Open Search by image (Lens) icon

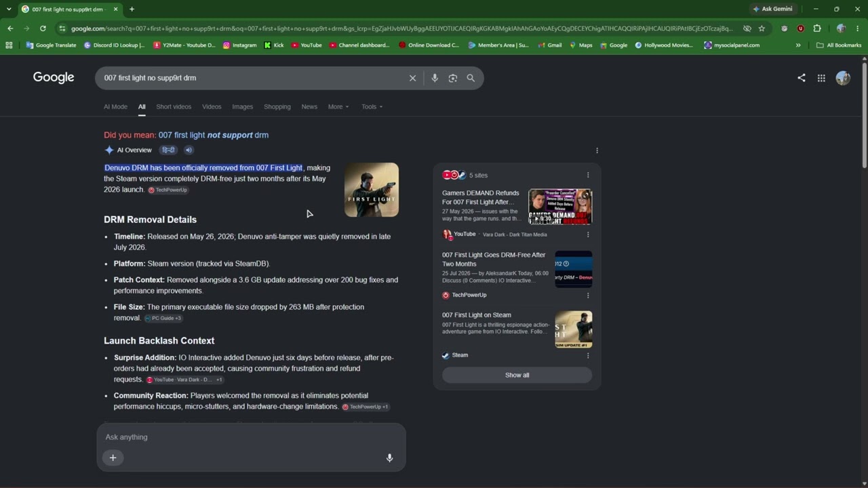pyautogui.click(x=453, y=78)
